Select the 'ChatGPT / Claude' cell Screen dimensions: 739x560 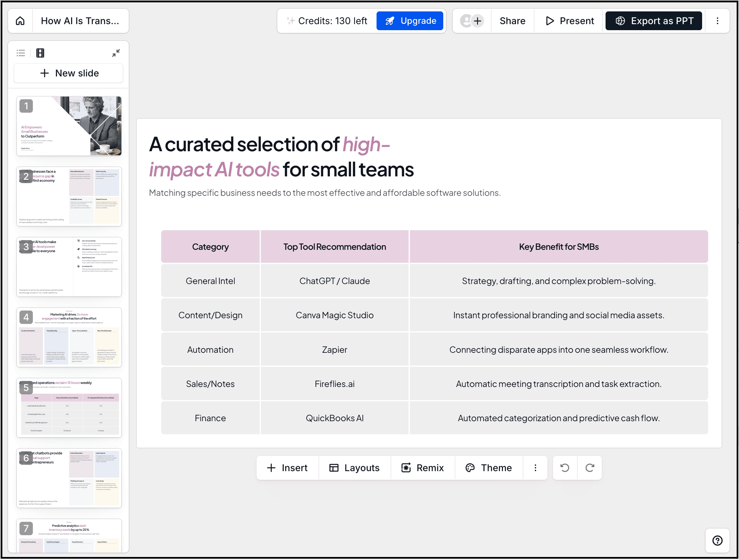click(335, 281)
